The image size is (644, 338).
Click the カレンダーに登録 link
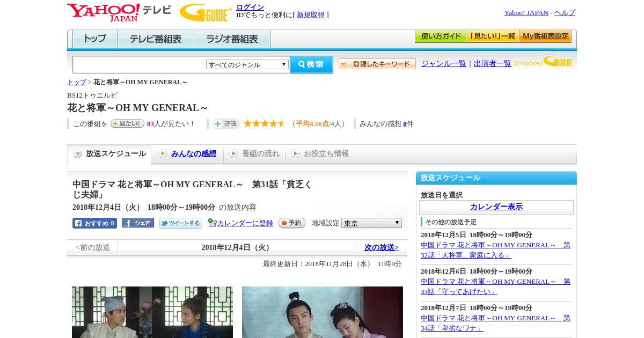point(245,223)
